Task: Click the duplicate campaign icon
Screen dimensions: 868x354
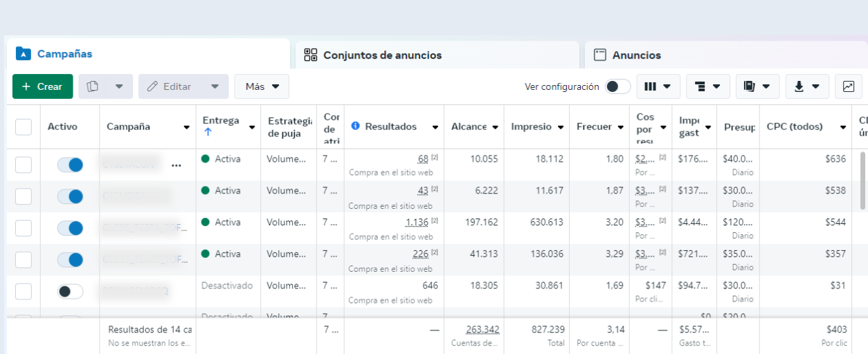Action: (93, 86)
